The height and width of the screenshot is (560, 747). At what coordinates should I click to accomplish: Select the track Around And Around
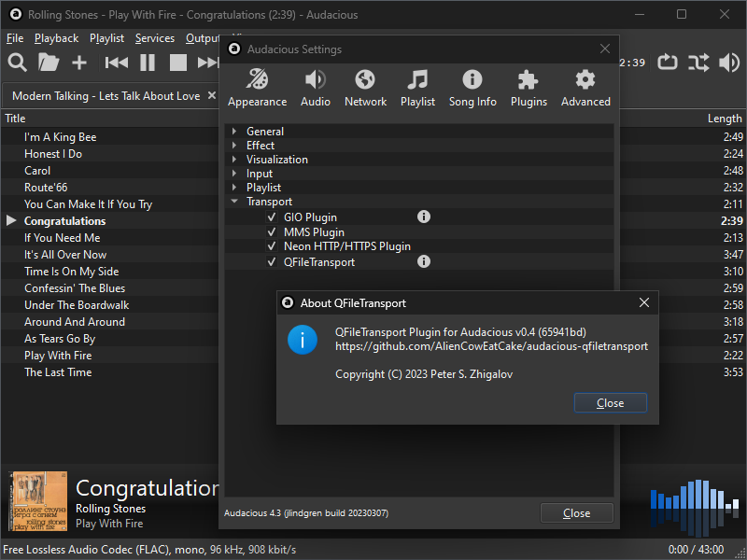(75, 322)
